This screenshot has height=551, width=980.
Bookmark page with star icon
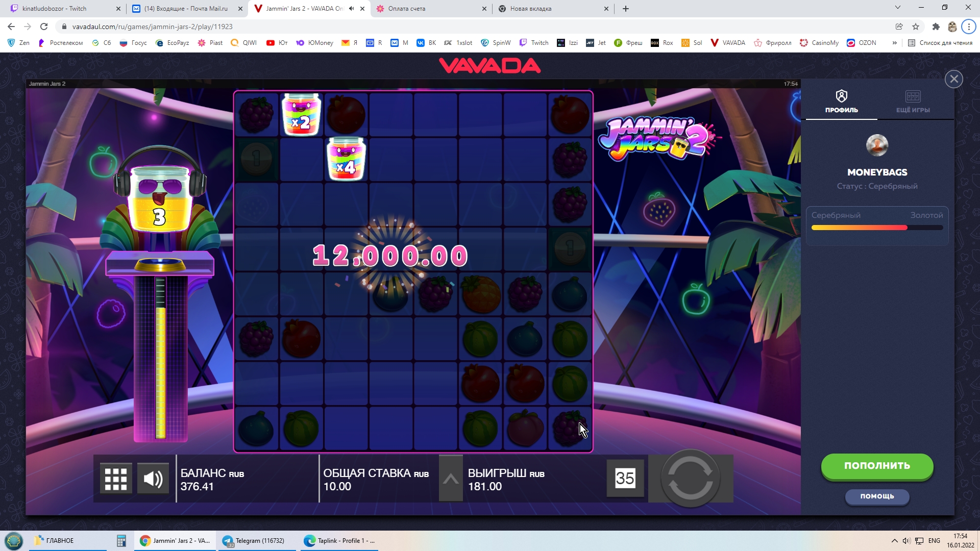pos(916,27)
